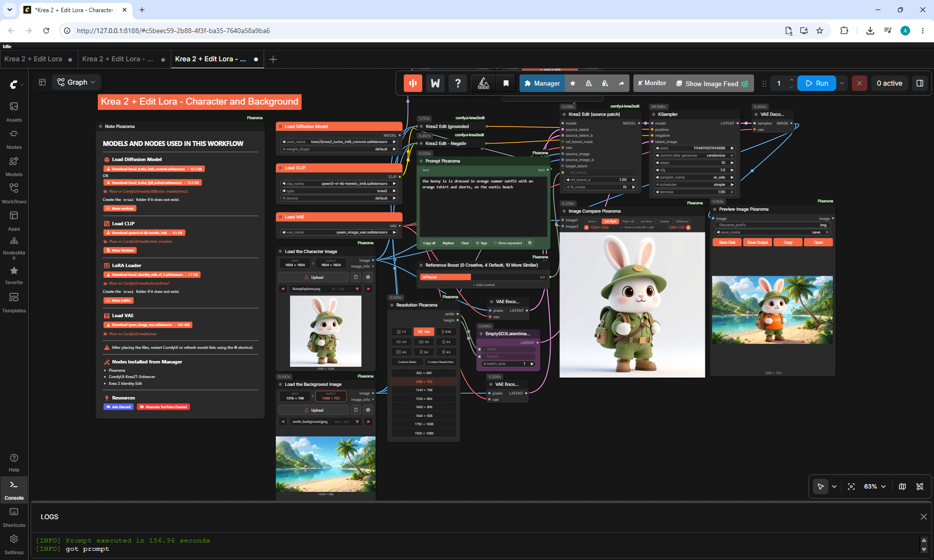Click the Join Discord button
This screenshot has width=934, height=560.
click(x=119, y=407)
